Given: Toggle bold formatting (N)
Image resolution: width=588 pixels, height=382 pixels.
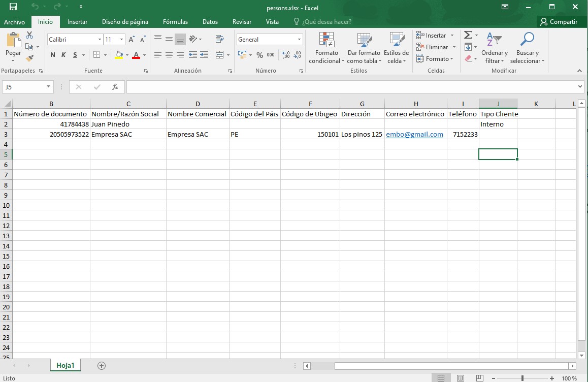Looking at the screenshot, I should 53,55.
